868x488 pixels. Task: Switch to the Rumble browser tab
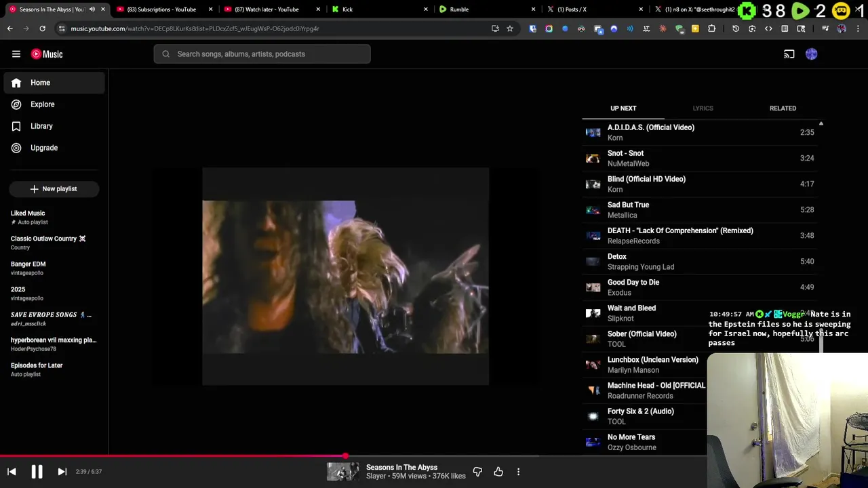pos(486,9)
